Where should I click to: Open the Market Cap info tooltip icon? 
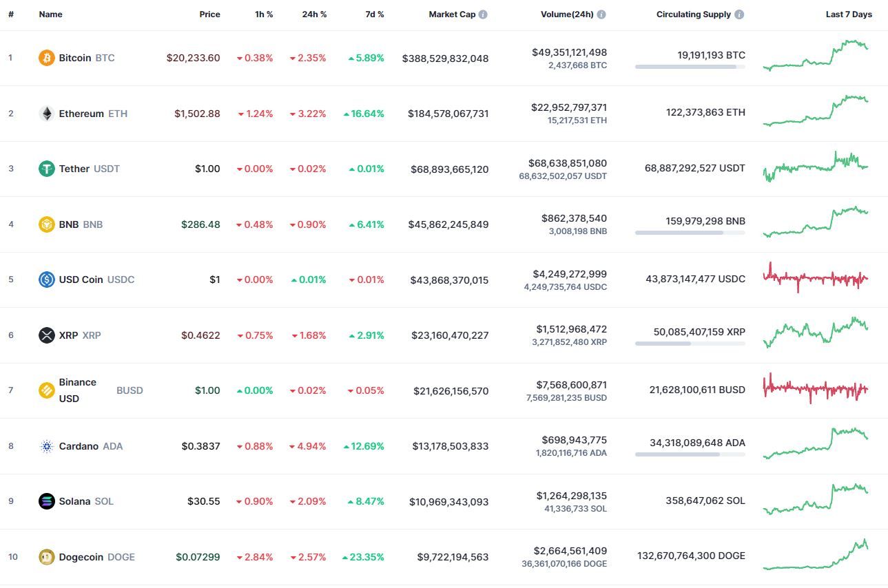[483, 14]
